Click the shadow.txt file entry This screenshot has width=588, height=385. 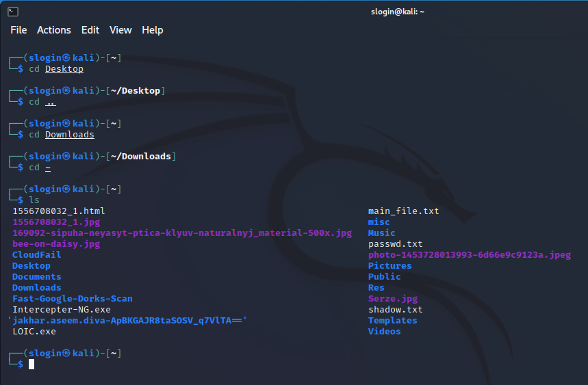[395, 310]
